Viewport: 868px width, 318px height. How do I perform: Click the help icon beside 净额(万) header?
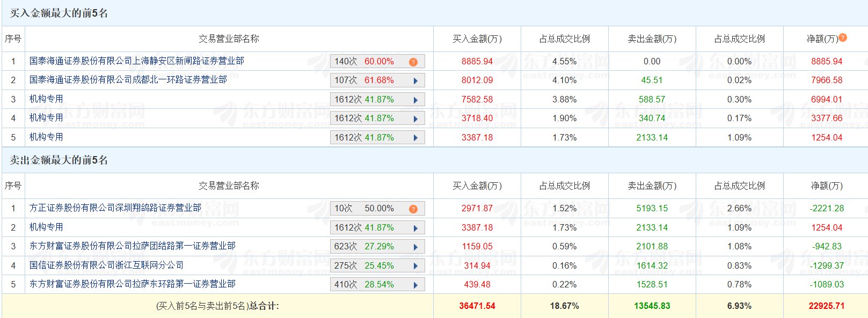[x=843, y=38]
